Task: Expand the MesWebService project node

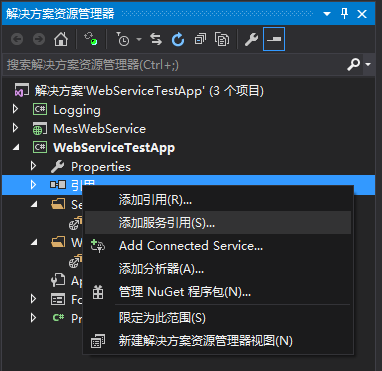Action: point(15,128)
